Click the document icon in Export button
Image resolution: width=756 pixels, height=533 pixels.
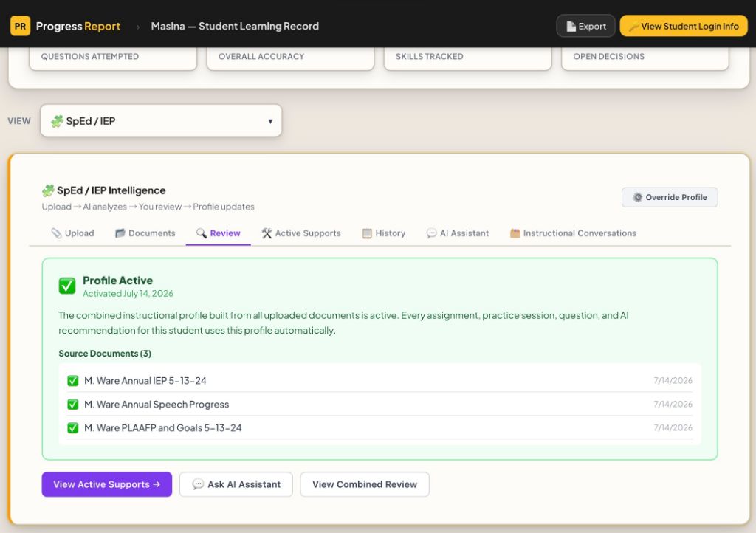click(571, 27)
